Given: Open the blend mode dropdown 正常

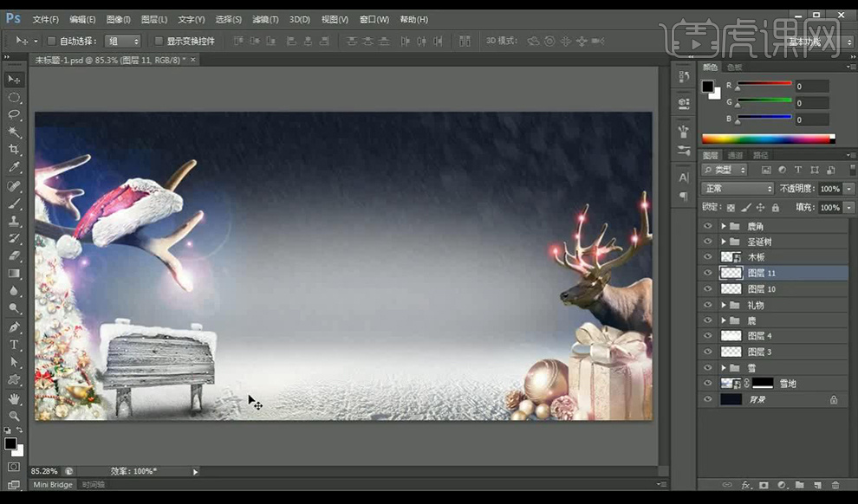Looking at the screenshot, I should (738, 189).
